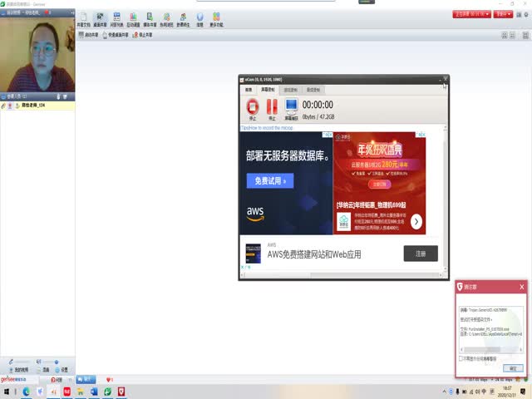Use the alert popup horizontal scrollbar

point(491,349)
